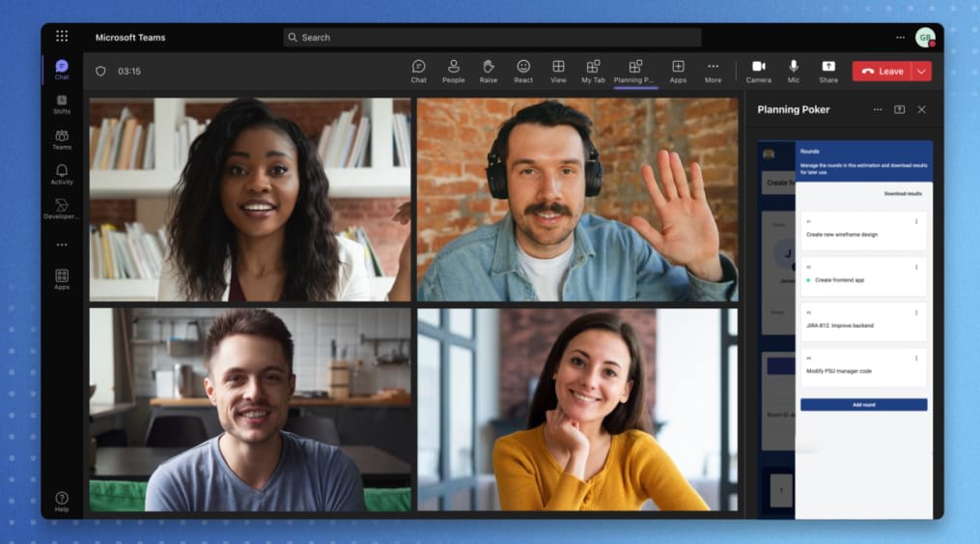Raise your hand in the meeting
980x544 pixels.
coord(489,72)
